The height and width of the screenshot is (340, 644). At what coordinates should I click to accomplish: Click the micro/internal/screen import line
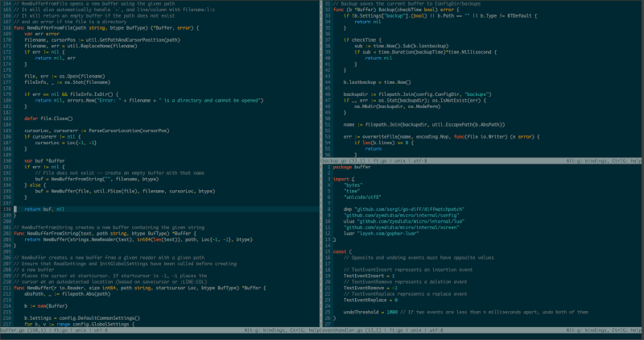(401, 227)
